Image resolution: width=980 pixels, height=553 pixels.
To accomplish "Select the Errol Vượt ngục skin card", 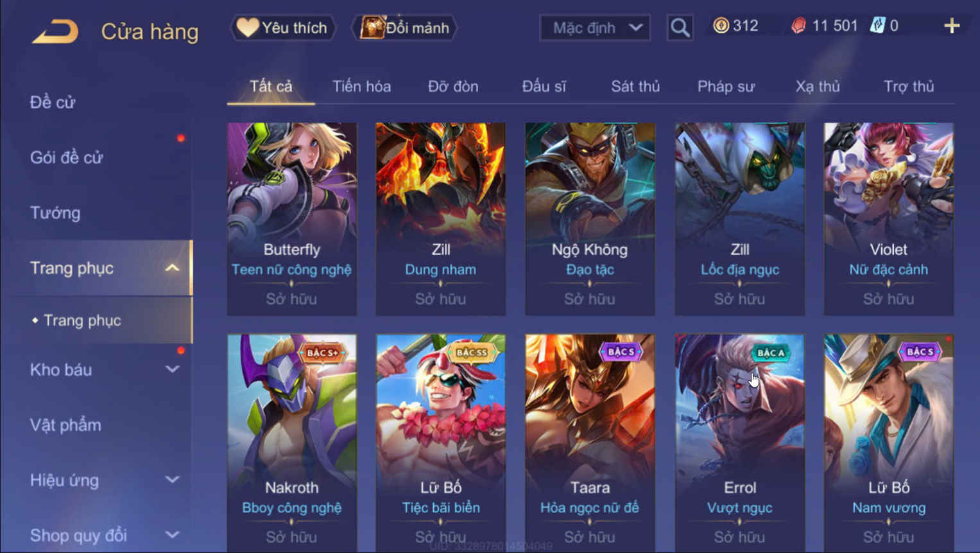I will (739, 442).
